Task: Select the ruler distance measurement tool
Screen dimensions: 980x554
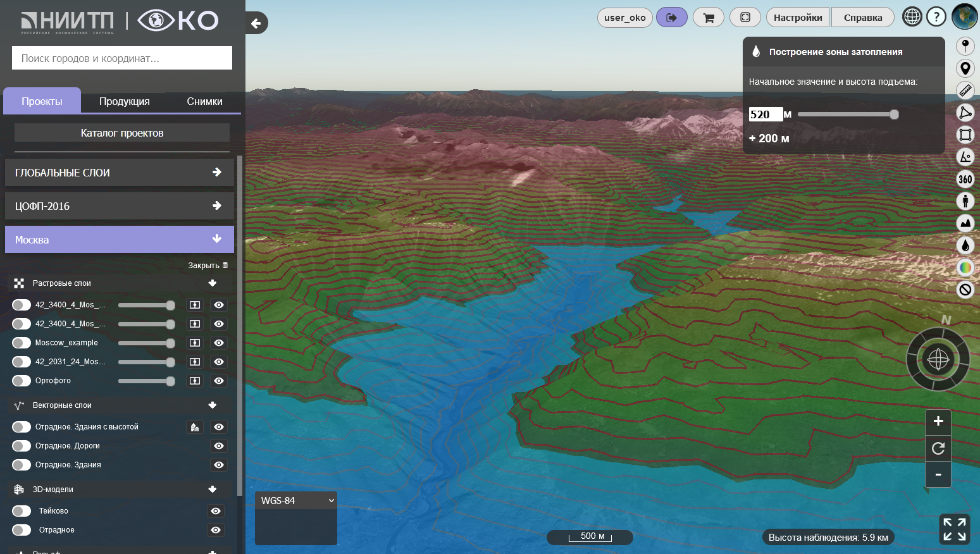Action: click(x=965, y=90)
